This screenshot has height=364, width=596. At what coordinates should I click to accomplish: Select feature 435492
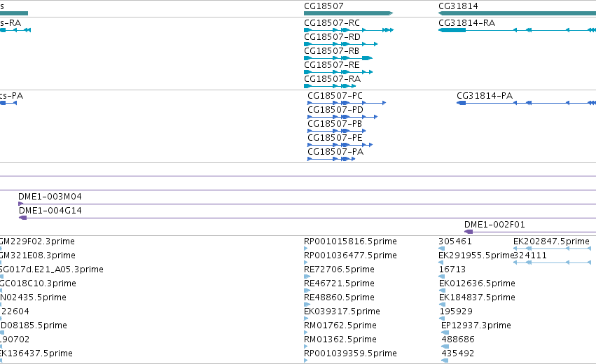click(457, 354)
